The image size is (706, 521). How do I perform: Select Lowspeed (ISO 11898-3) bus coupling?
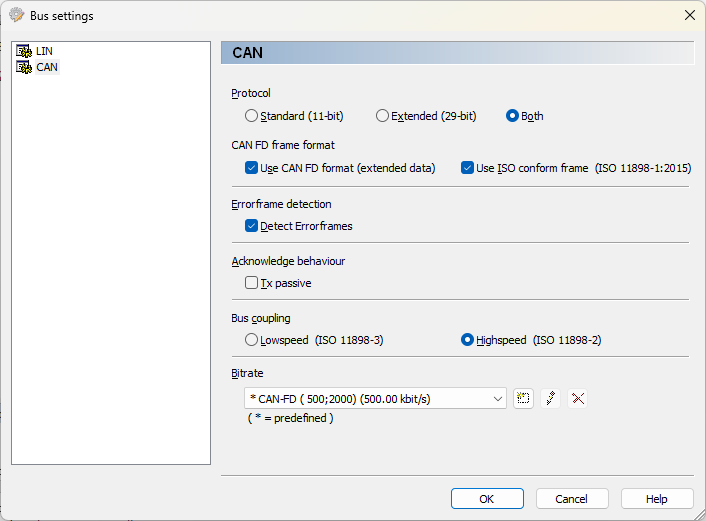click(252, 340)
